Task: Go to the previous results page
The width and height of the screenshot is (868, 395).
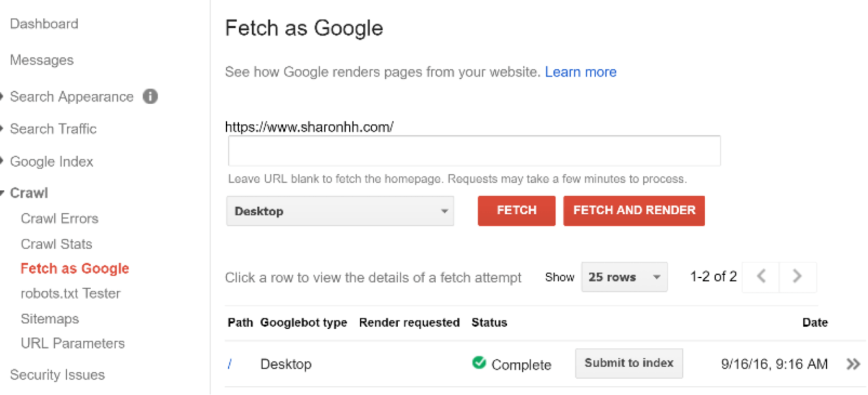Action: point(761,277)
